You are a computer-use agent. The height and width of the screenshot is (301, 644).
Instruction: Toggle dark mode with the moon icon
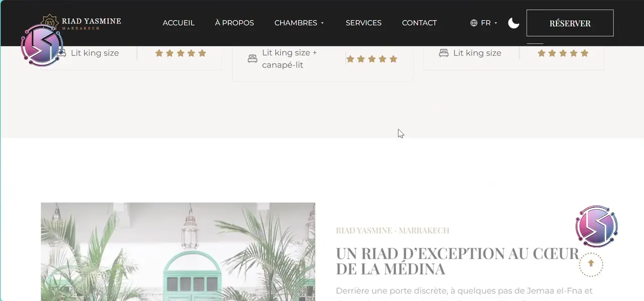point(514,23)
